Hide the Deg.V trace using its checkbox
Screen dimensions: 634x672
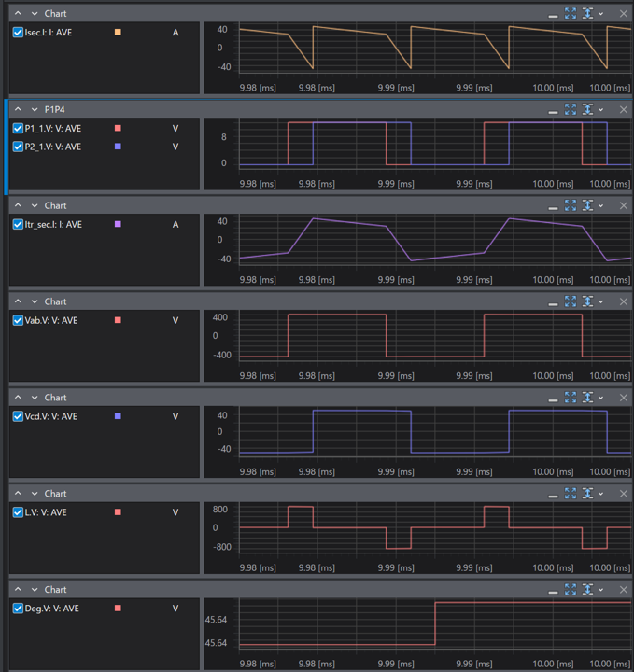[x=18, y=609]
